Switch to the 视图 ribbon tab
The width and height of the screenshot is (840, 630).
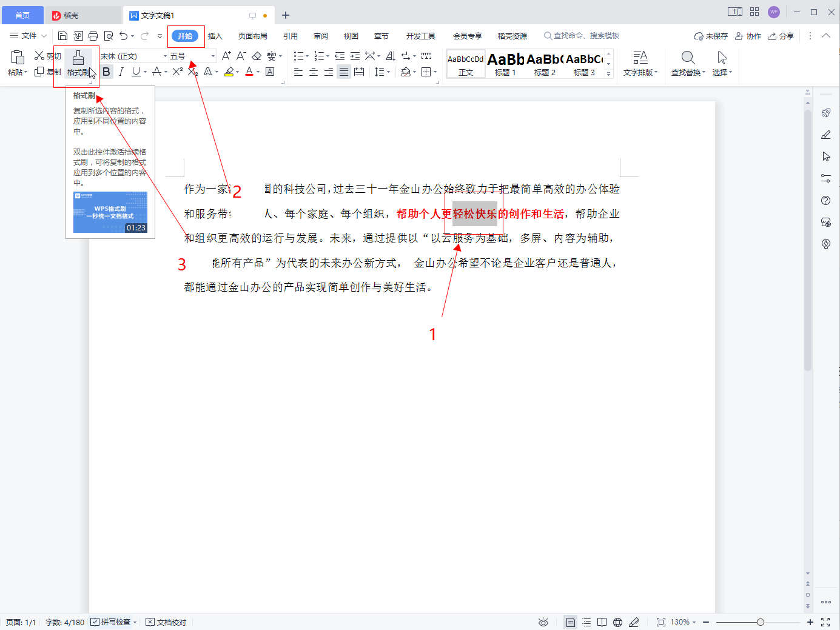(351, 36)
